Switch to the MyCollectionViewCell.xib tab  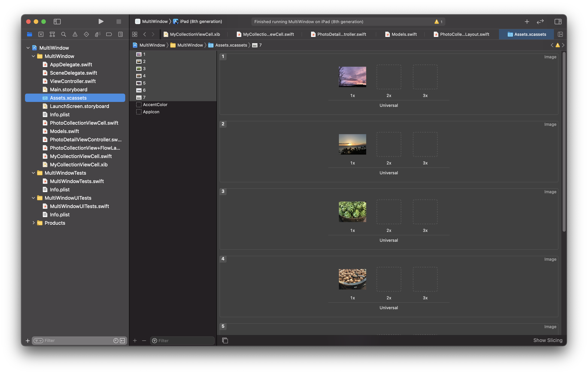[x=192, y=34]
